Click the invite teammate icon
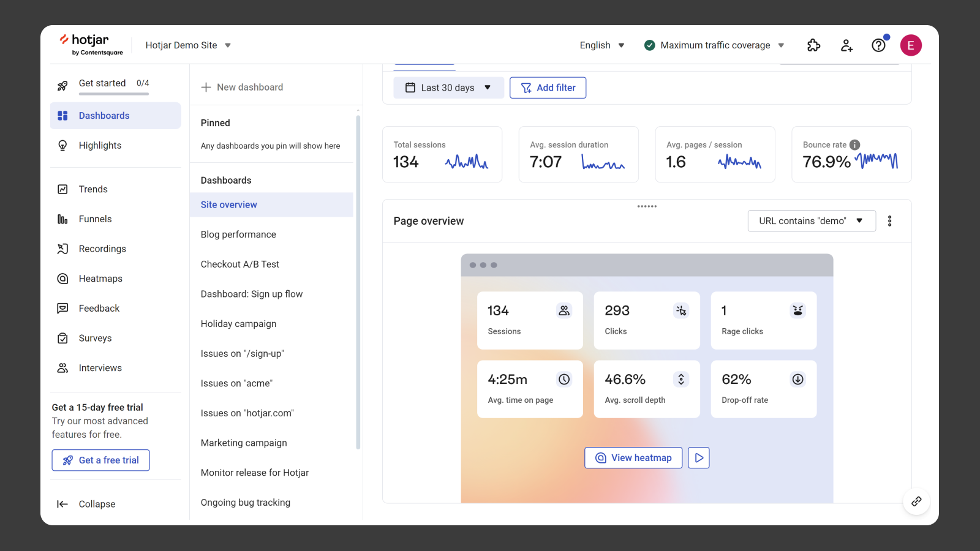The height and width of the screenshot is (551, 980). 846,45
